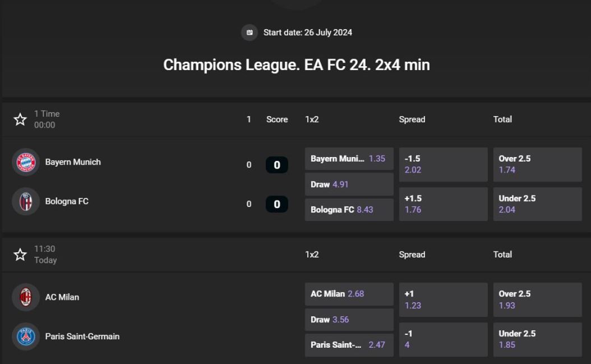This screenshot has width=591, height=364.
Task: Pick Bologna FC win at 8.43
Action: click(349, 210)
